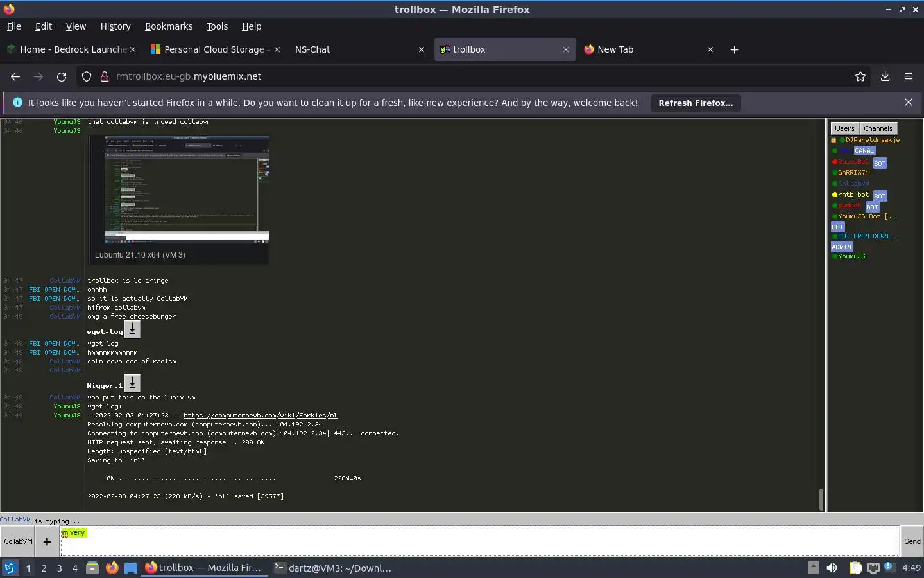This screenshot has width=924, height=578.
Task: Download the wget-log file attachment
Action: (132, 329)
